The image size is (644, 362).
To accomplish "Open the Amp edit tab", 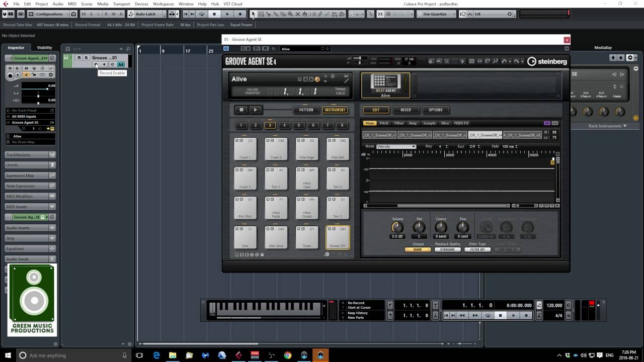I will coord(413,123).
